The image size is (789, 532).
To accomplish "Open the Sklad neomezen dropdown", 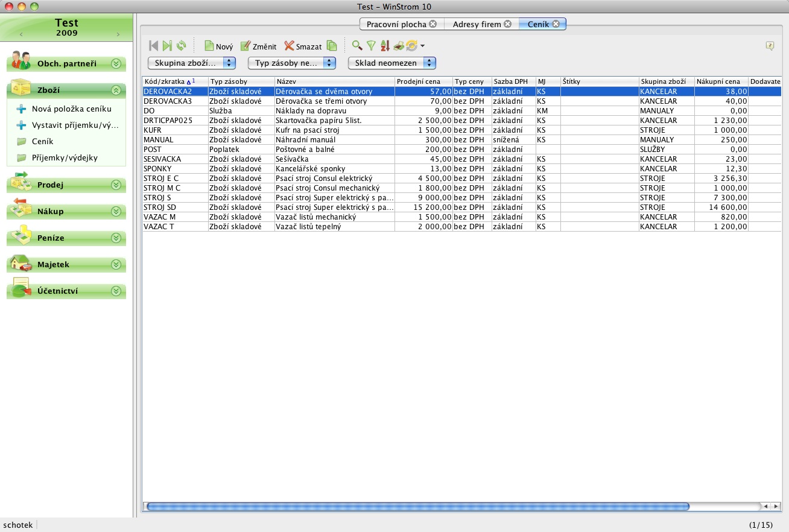I will [391, 63].
